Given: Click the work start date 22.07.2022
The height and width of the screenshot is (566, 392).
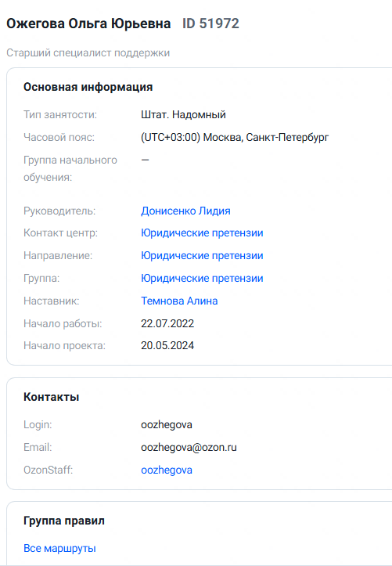Looking at the screenshot, I should coord(167,323).
